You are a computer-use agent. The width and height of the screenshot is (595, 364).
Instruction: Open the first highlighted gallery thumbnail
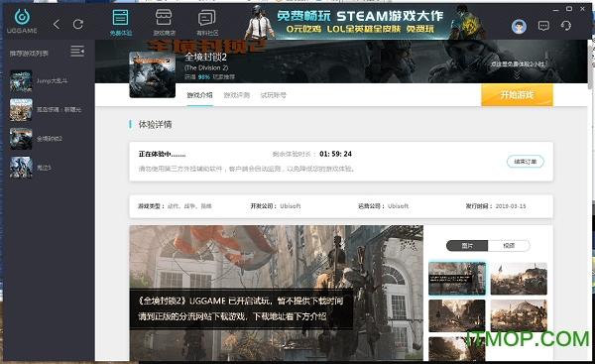[457, 279]
